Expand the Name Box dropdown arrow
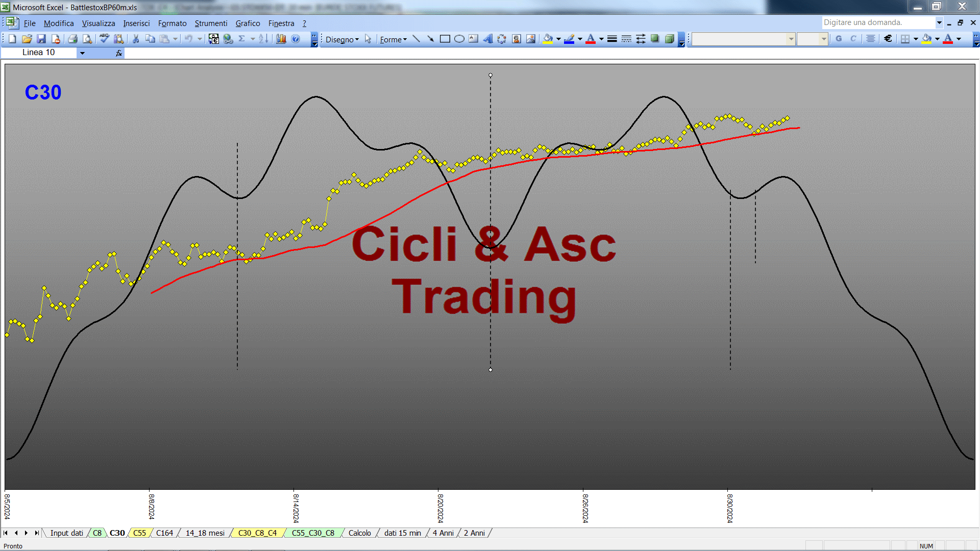 pyautogui.click(x=82, y=53)
